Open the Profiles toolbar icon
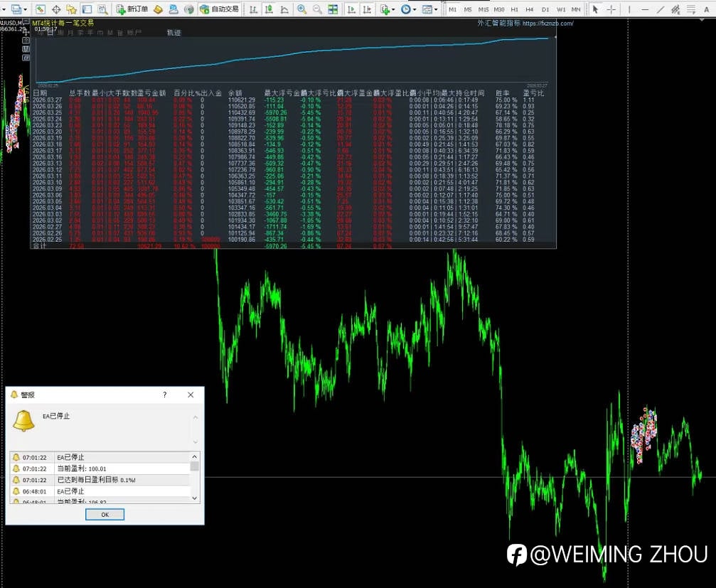This screenshot has height=588, width=716. point(16,9)
